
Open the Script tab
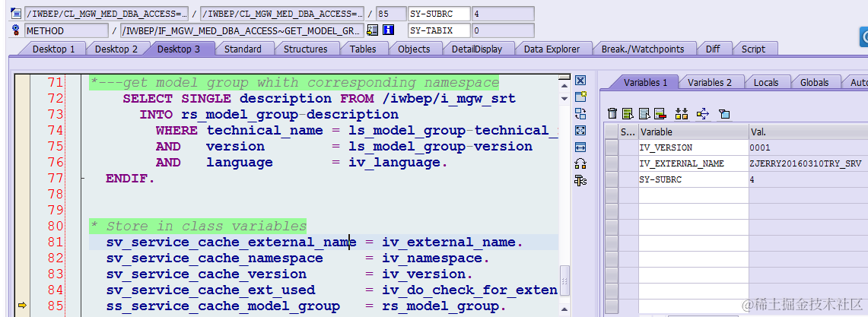tap(753, 49)
